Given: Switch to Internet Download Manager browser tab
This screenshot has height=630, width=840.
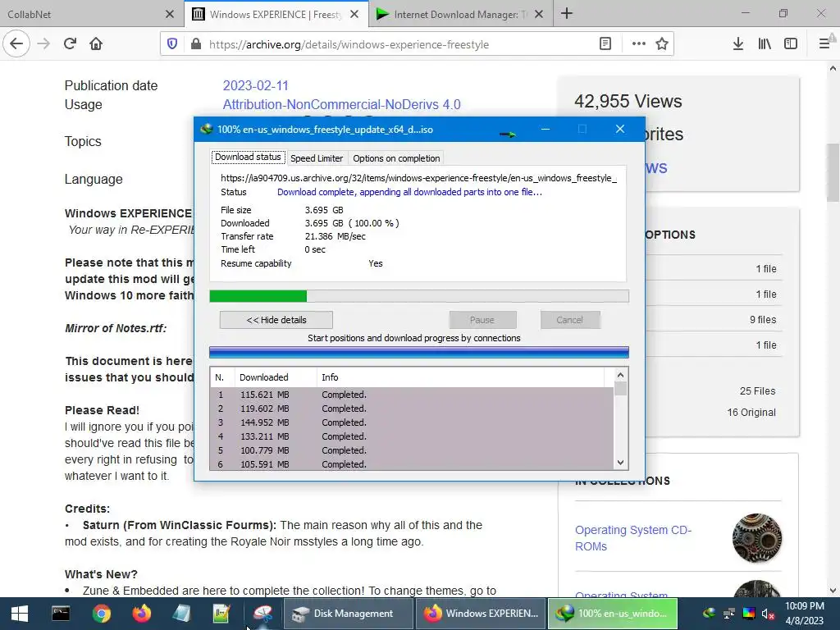Looking at the screenshot, I should tap(455, 14).
